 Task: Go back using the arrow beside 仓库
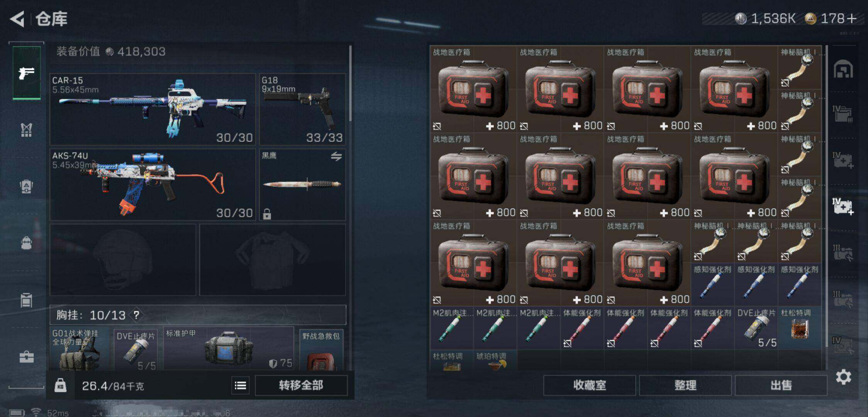[17, 19]
